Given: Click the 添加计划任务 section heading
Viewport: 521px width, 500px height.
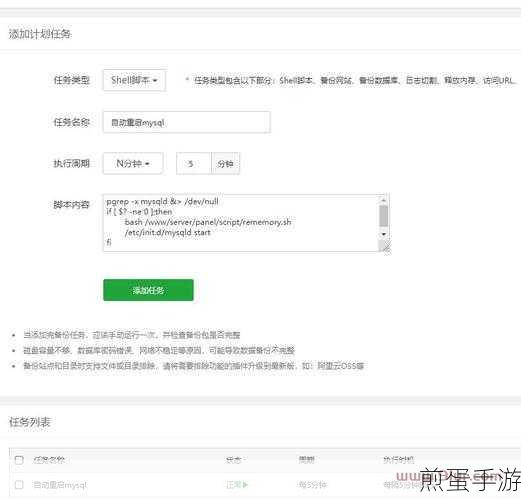Looking at the screenshot, I should 40,34.
